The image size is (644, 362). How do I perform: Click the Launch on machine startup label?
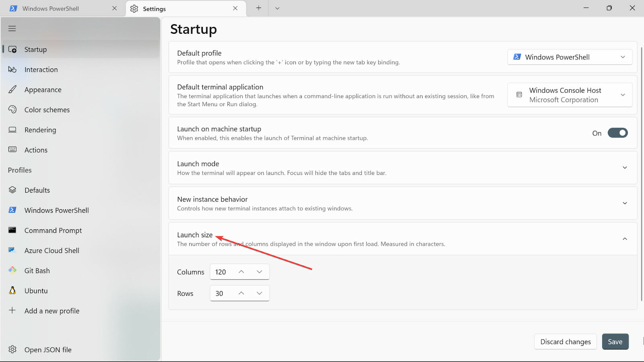click(219, 129)
